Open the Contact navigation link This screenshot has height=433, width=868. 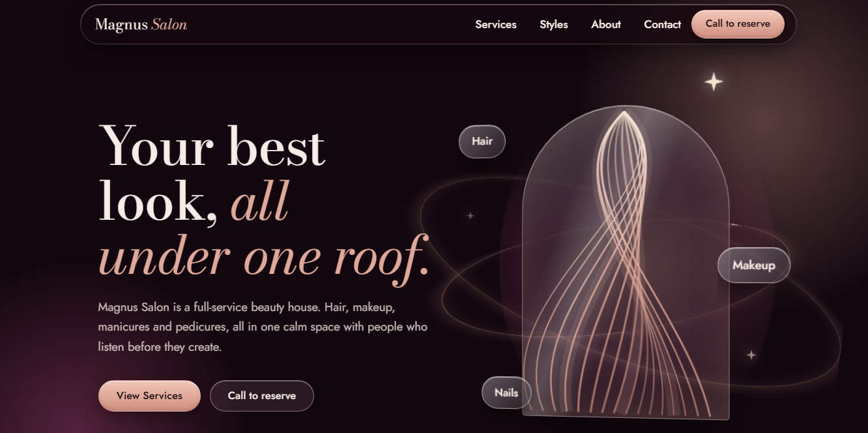tap(662, 25)
